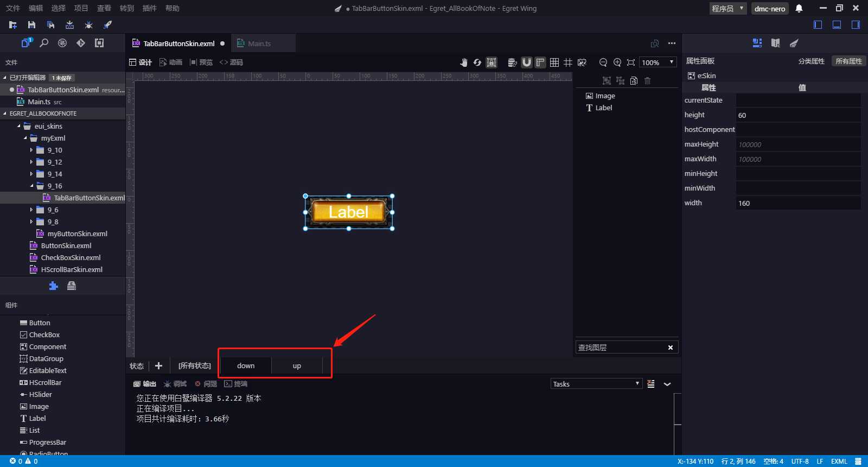Click the rocket publish icon

[107, 25]
